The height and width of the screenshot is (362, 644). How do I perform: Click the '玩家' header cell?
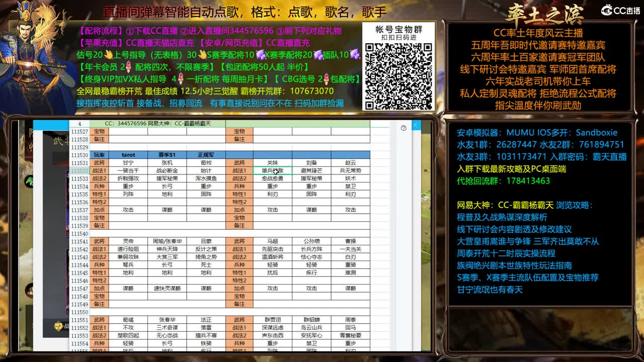coord(100,155)
